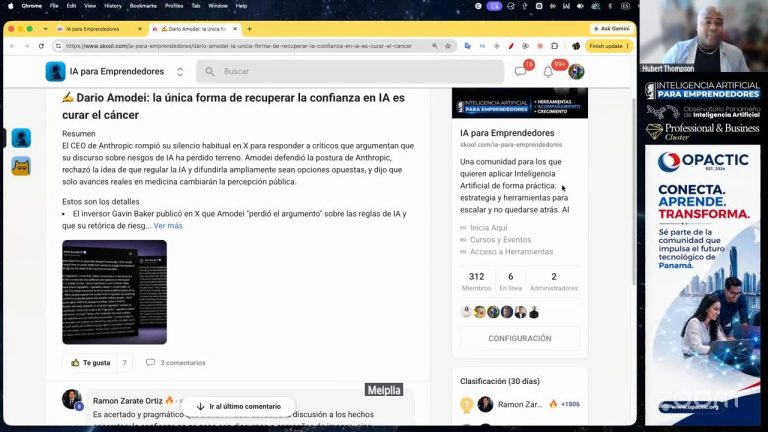View the 312 Miembros count
The height and width of the screenshot is (432, 768).
(476, 282)
